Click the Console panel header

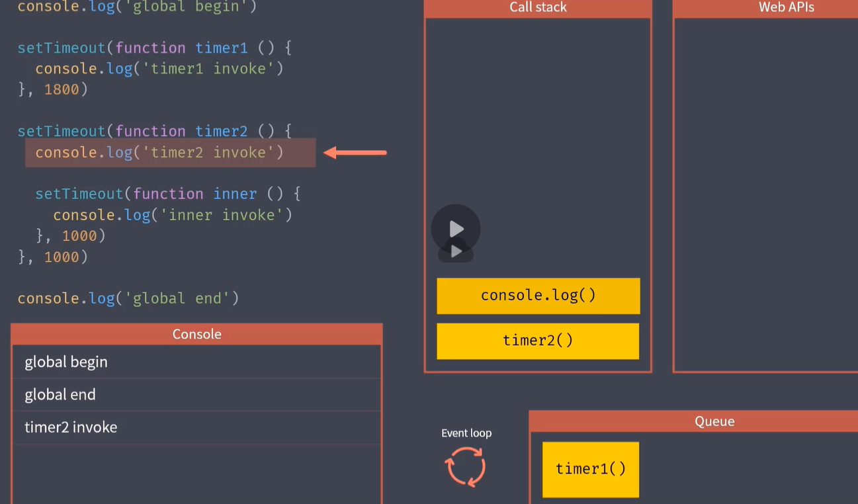coord(196,334)
